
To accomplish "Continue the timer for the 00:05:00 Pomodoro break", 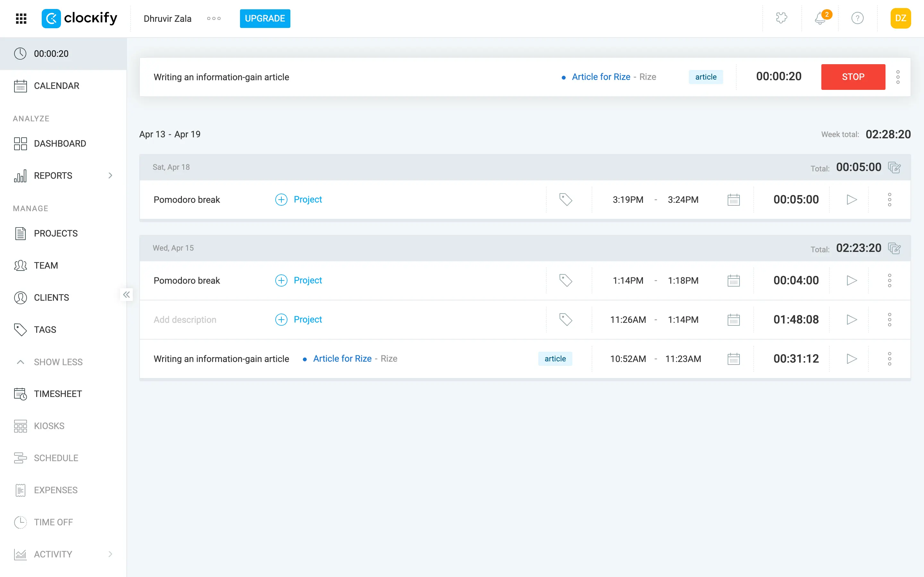I will (x=851, y=200).
